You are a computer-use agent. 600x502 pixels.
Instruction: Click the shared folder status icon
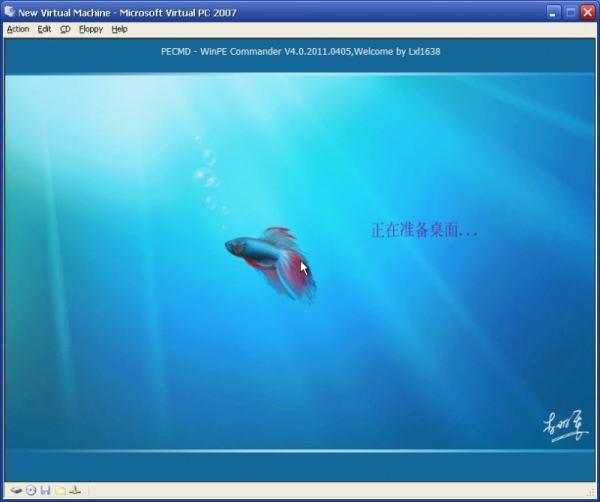point(60,491)
